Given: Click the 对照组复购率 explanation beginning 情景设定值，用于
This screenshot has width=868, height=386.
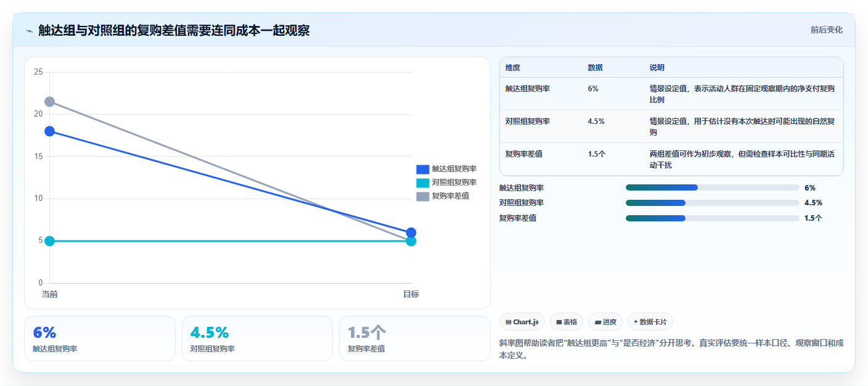Looking at the screenshot, I should pyautogui.click(x=742, y=127).
